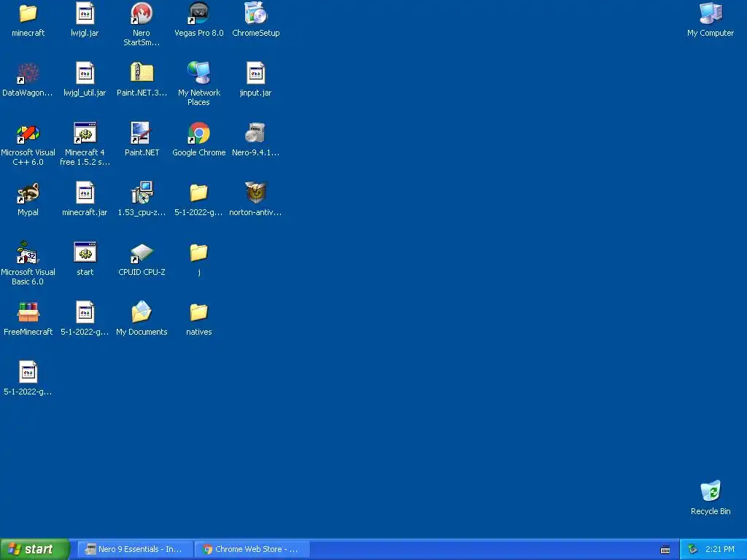
Task: Select Microsoft Visual C++ 6.0 shortcut
Action: click(x=28, y=134)
